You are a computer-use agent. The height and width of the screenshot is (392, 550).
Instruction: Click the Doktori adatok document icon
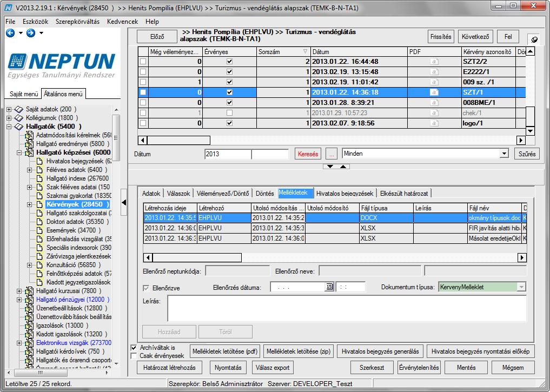(x=39, y=222)
